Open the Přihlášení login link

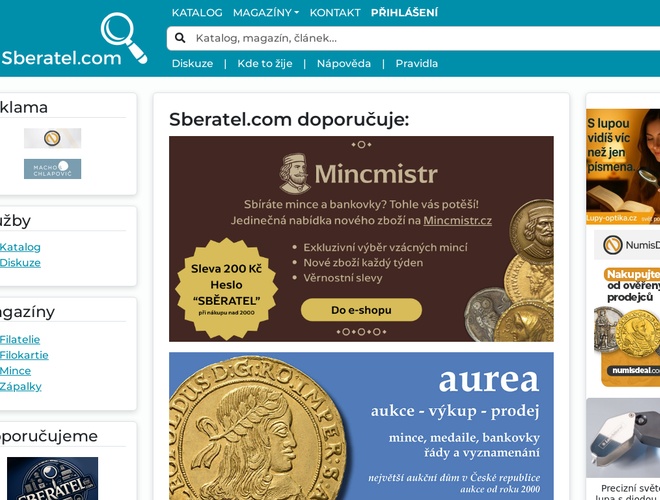(x=404, y=13)
